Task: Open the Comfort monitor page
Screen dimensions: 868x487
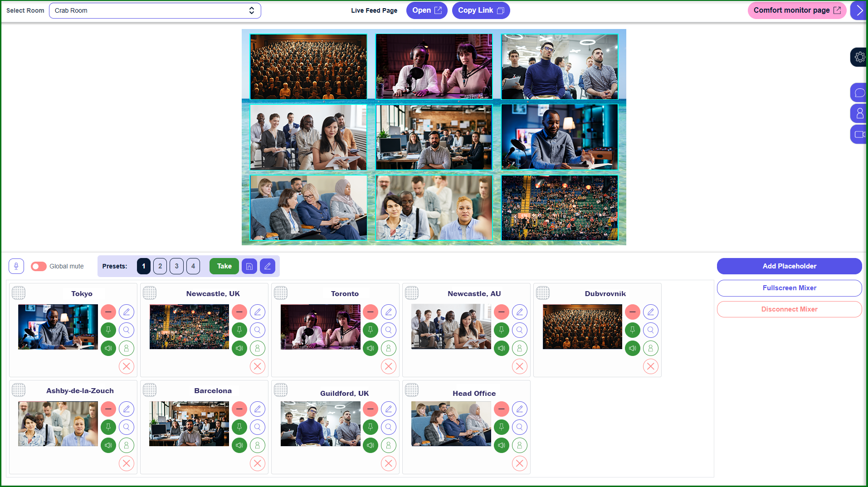Action: (797, 10)
